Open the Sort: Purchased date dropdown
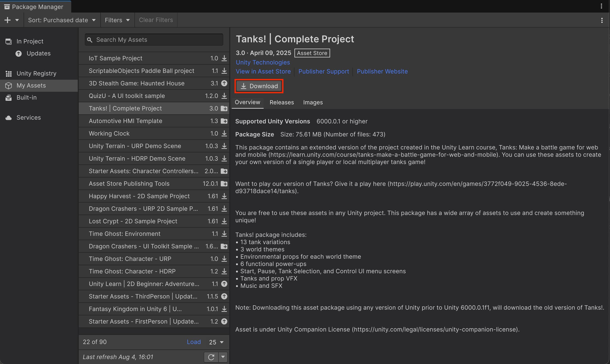The height and width of the screenshot is (364, 610). [62, 20]
